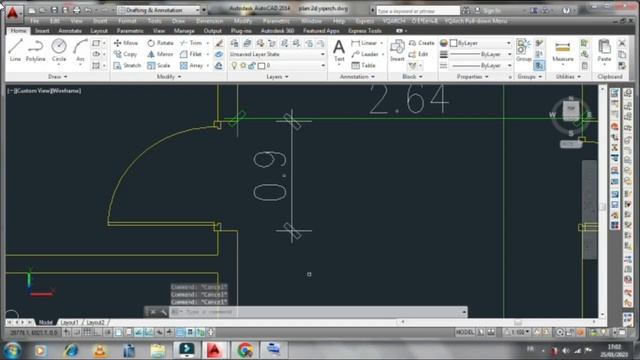640x360 pixels.
Task: Click the Group tool icon
Action: pos(523,50)
